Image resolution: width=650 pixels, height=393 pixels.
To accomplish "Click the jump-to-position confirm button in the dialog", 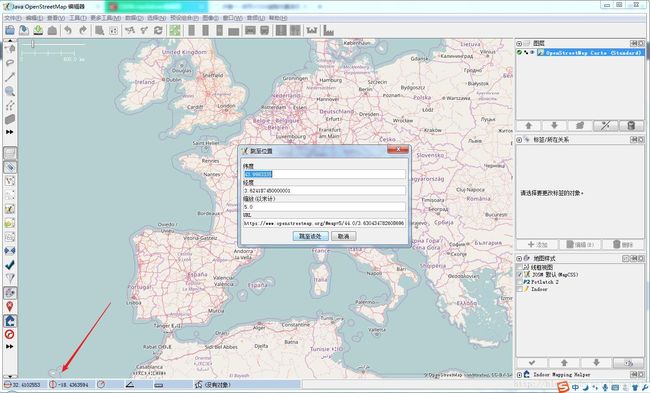I will [x=310, y=236].
